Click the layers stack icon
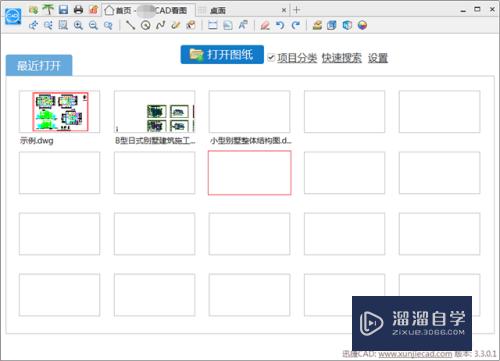Screen dimensions: 500x361 click(x=317, y=25)
